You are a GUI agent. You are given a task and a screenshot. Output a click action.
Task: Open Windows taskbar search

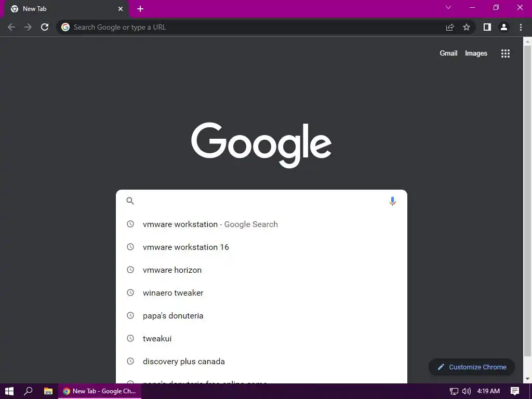28,391
